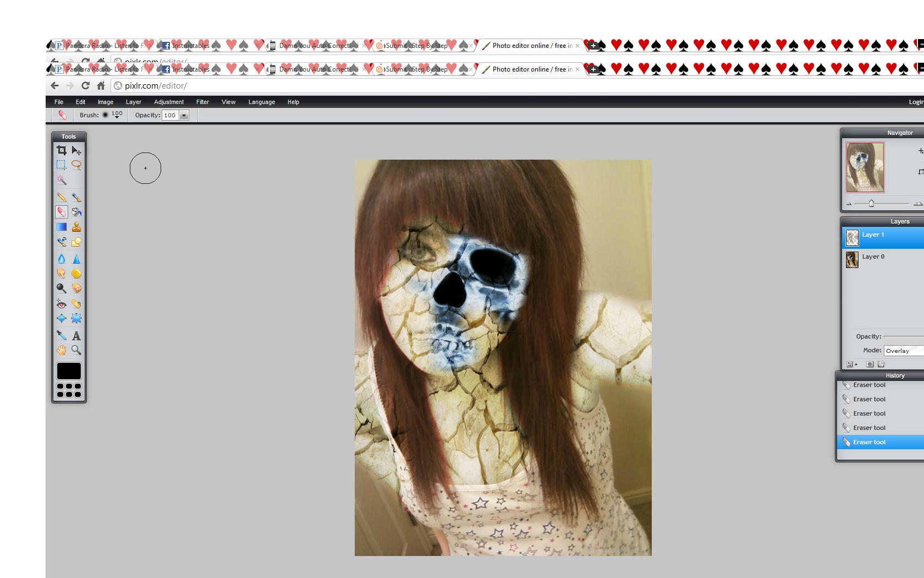Image resolution: width=924 pixels, height=578 pixels.
Task: Select the Sharpen cone tool
Action: tap(76, 259)
